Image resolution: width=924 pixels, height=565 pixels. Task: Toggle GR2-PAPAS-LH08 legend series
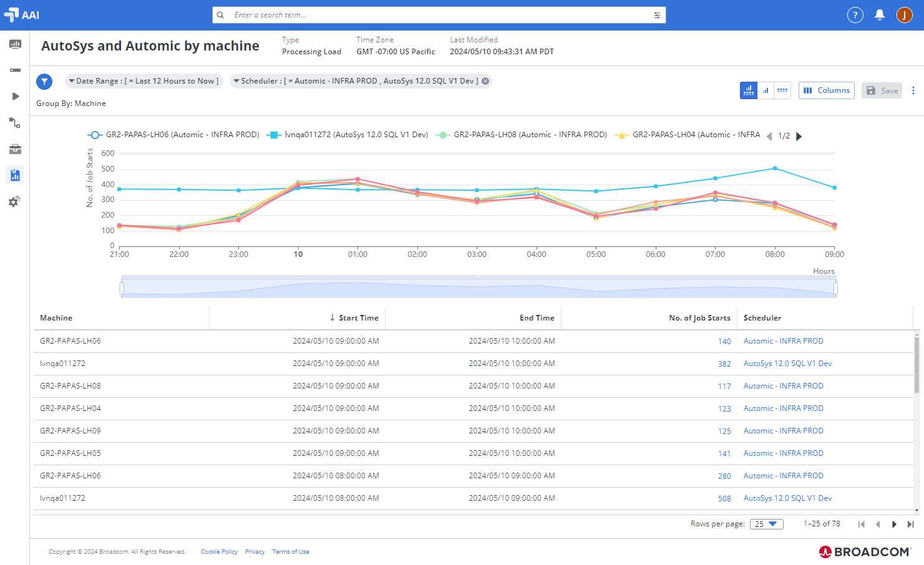[x=521, y=135]
